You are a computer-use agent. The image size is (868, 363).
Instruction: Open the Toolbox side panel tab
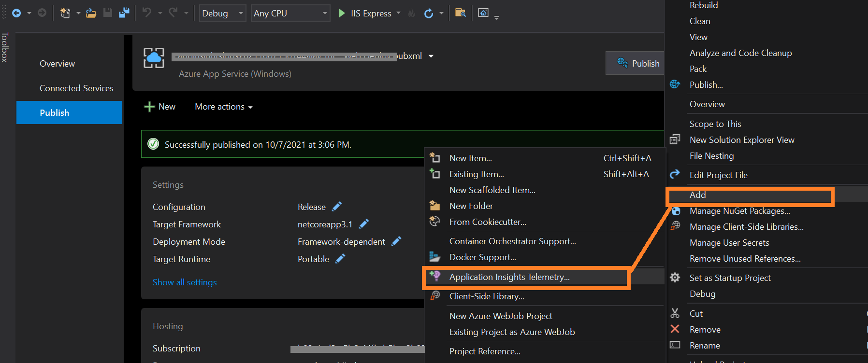tap(5, 47)
